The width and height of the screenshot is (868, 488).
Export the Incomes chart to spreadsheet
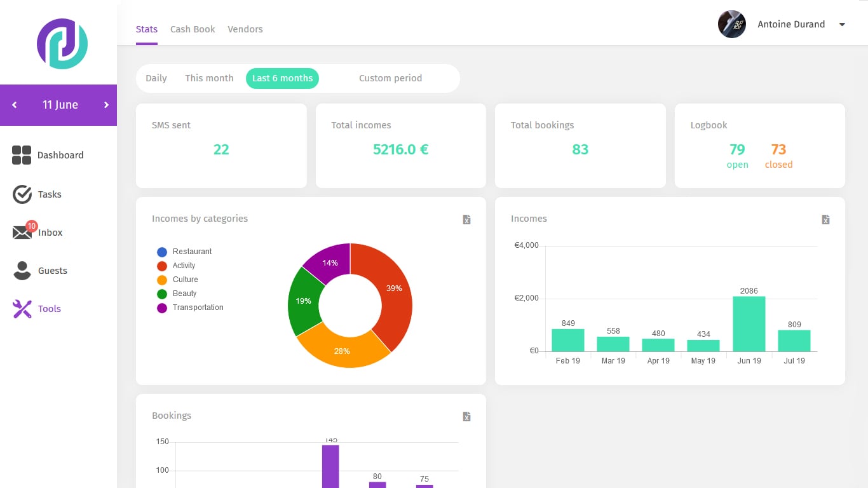click(825, 220)
